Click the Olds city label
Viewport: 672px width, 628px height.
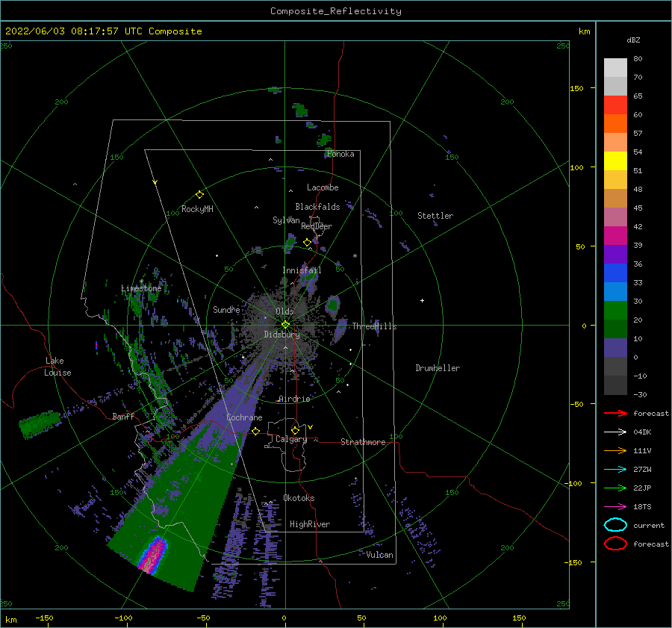tap(284, 311)
